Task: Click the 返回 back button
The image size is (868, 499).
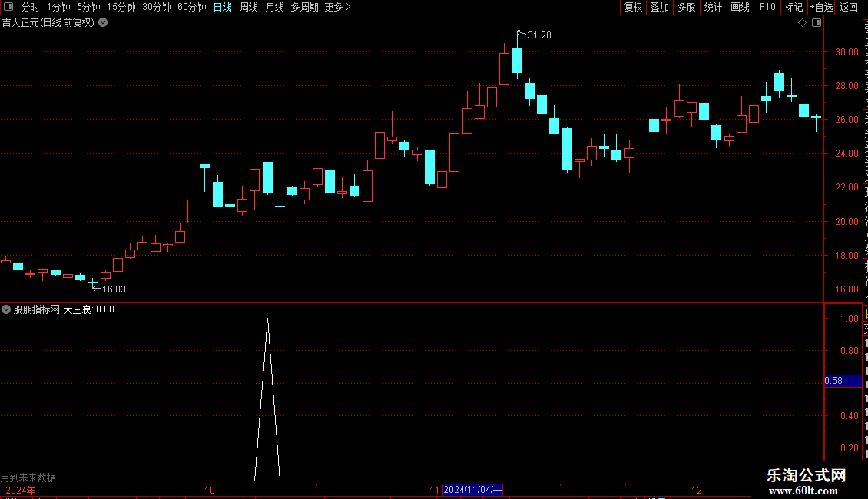Action: (848, 7)
